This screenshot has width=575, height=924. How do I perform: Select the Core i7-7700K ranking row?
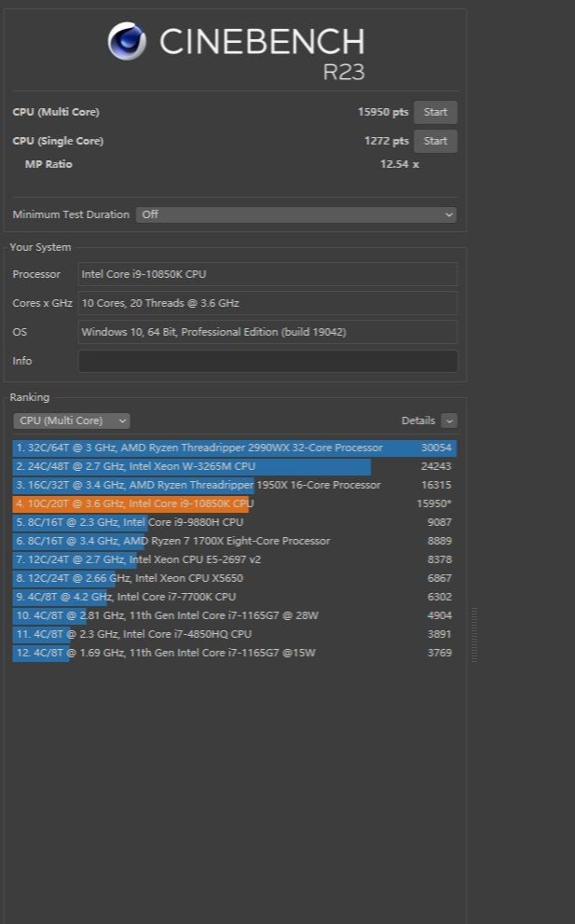pyautogui.click(x=233, y=597)
